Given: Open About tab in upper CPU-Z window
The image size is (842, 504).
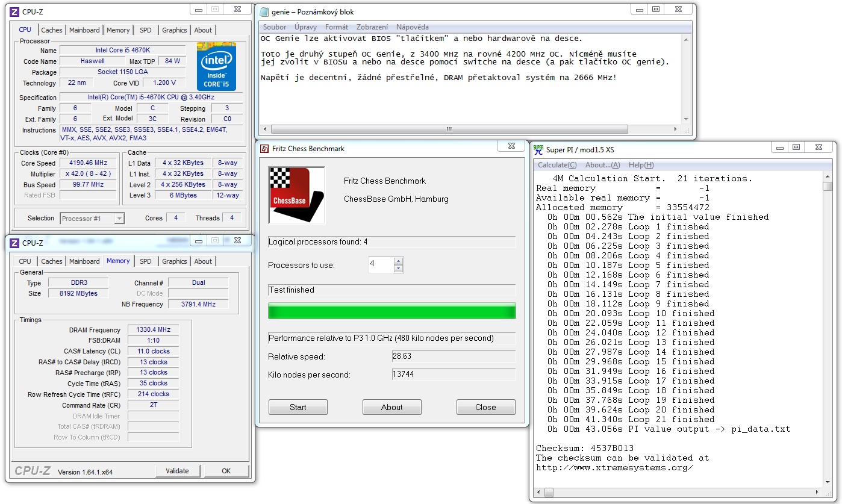Looking at the screenshot, I should pos(203,30).
